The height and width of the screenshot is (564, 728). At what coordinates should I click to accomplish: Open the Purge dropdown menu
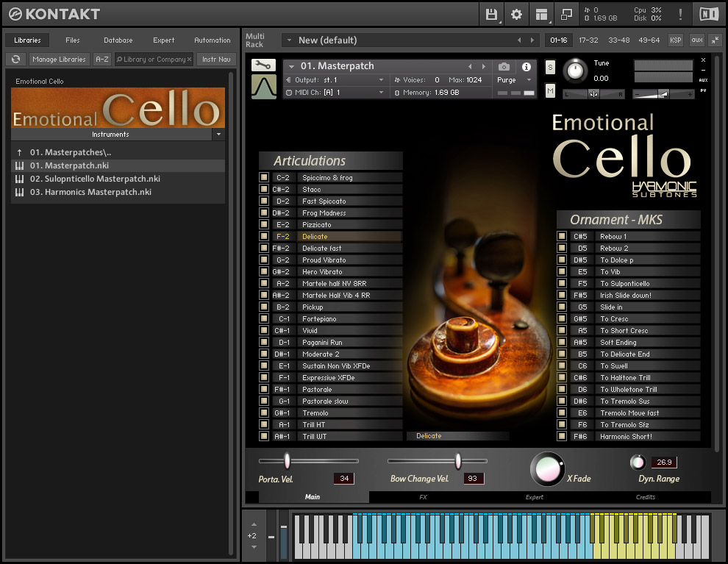(515, 80)
